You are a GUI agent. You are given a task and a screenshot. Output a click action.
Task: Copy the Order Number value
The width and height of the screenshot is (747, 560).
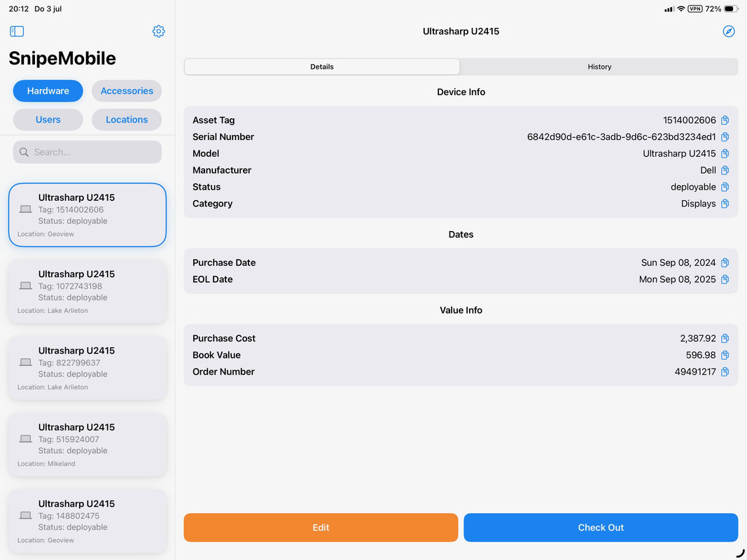[725, 372]
